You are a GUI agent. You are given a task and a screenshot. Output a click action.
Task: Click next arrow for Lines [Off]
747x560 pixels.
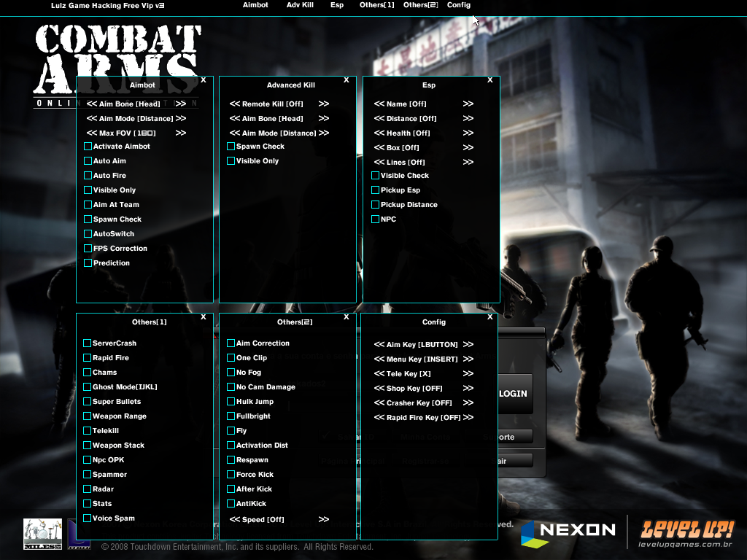[468, 162]
